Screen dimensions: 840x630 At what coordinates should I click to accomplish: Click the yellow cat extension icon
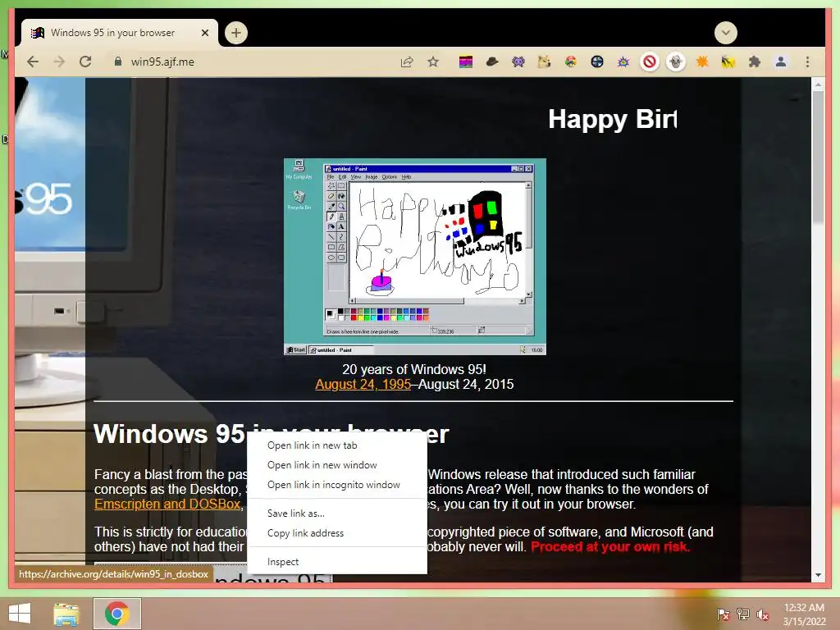coord(545,62)
